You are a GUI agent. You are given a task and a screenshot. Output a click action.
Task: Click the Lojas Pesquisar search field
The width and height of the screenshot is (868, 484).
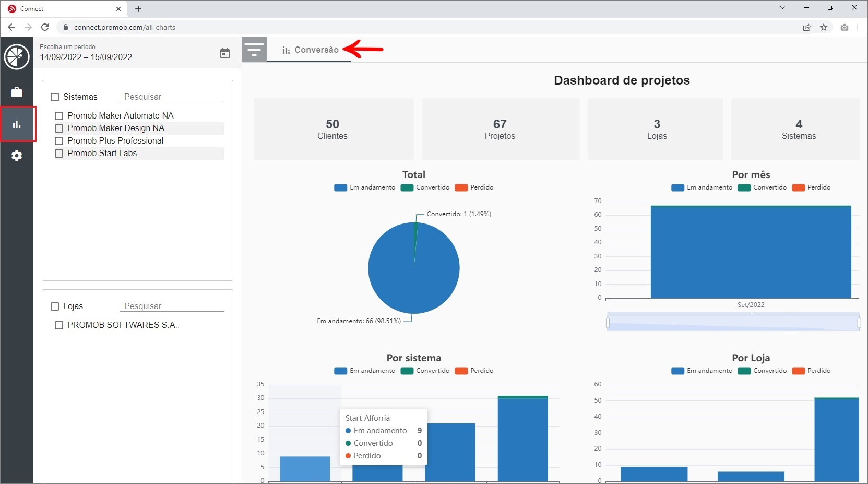[x=173, y=306]
